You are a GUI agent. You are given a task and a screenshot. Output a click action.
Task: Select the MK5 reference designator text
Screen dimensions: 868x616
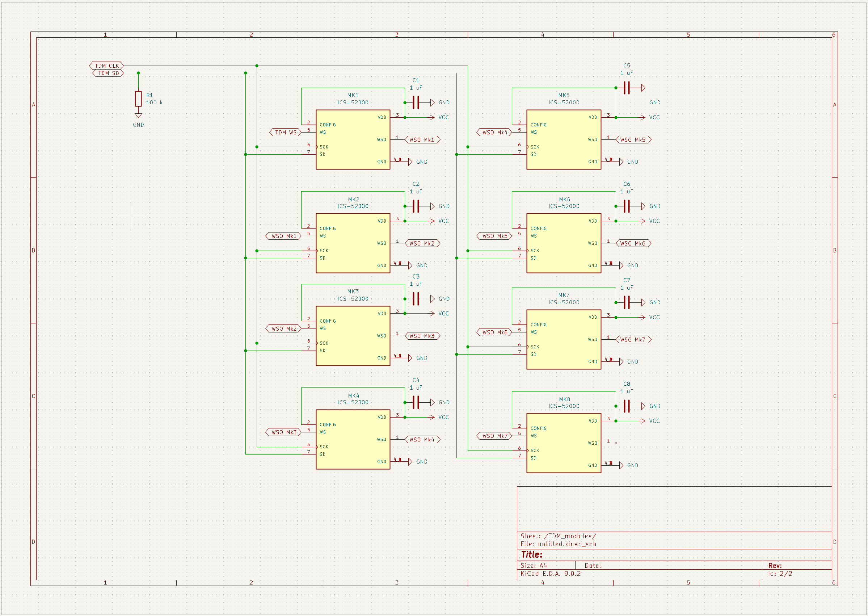coord(563,95)
